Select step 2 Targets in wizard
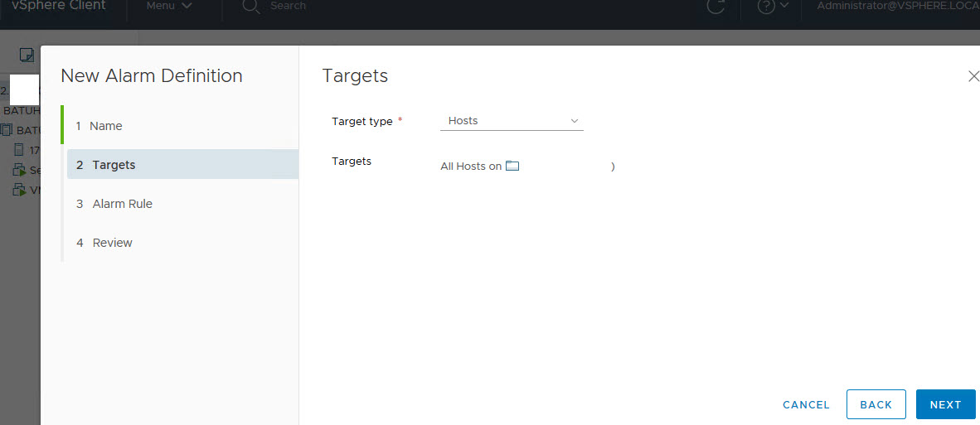The width and height of the screenshot is (980, 425). 114,165
